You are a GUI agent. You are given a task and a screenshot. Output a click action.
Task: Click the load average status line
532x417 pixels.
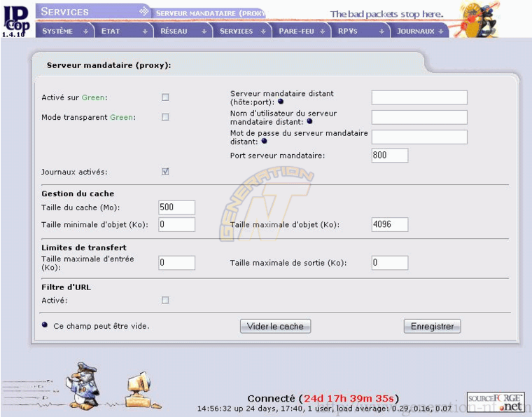pyautogui.click(x=324, y=409)
